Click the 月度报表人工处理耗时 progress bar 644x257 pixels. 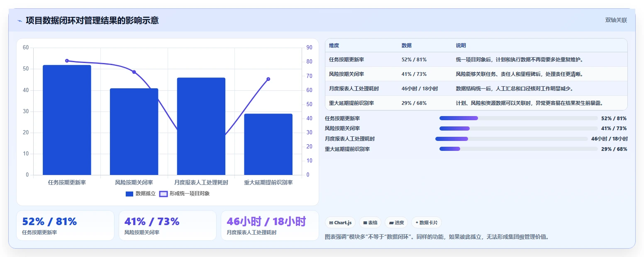pos(511,139)
